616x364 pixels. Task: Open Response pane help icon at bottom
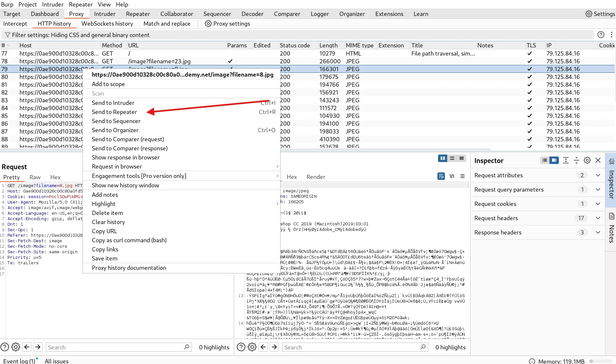[241, 347]
